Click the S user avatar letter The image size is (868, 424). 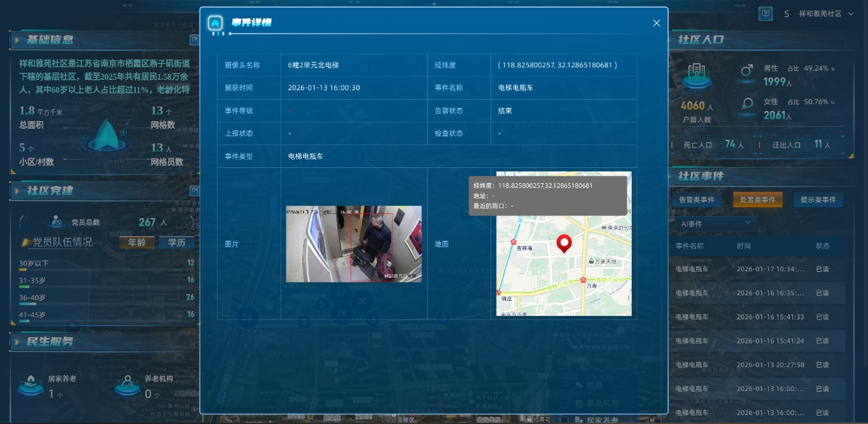point(786,14)
